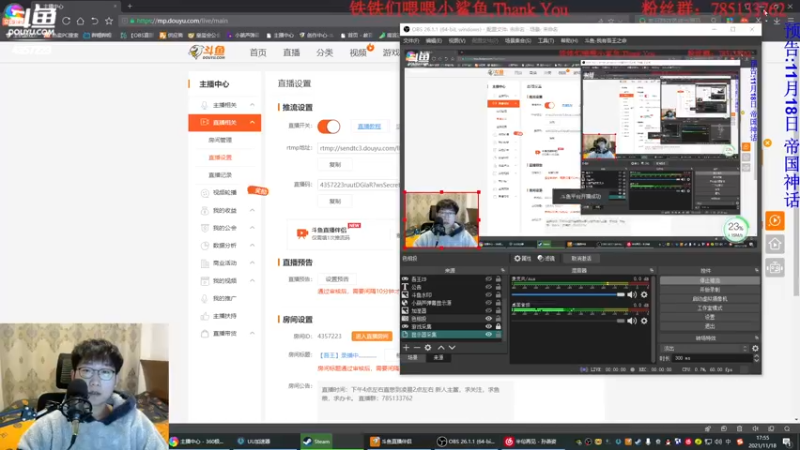Remove selected source with minus icon
The width and height of the screenshot is (800, 450).
point(417,347)
